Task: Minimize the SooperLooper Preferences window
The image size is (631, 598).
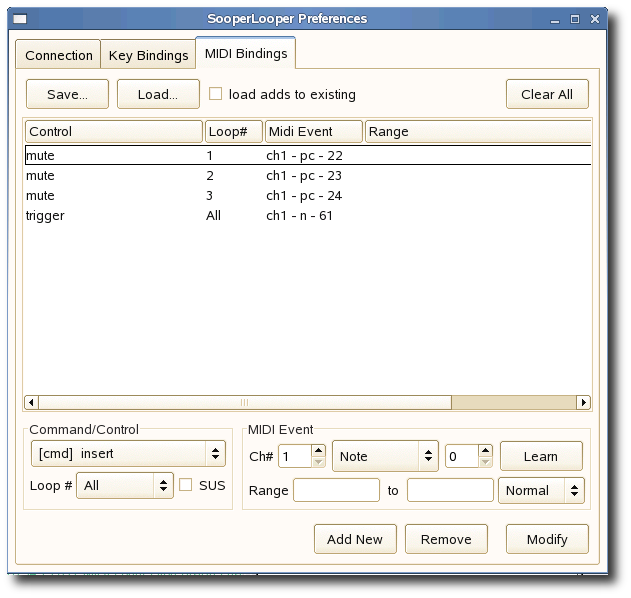Action: point(555,19)
